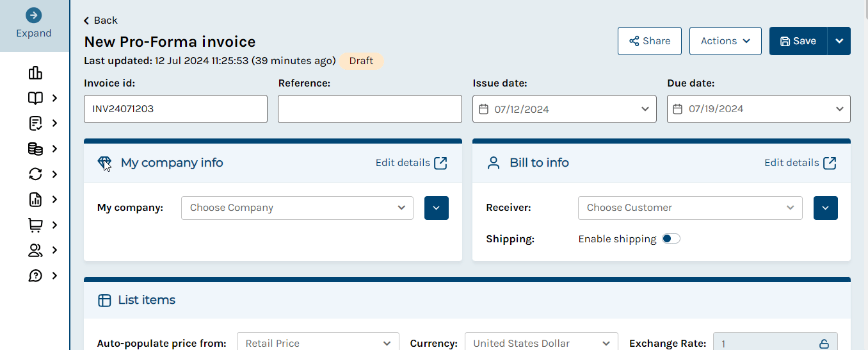This screenshot has width=868, height=350.
Task: Go Back to the previous page
Action: (x=100, y=21)
